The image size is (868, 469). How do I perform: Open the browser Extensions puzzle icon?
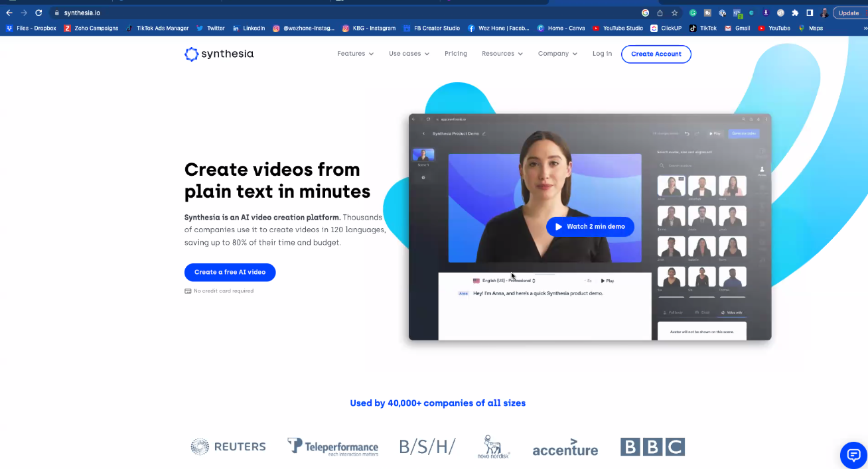coord(795,13)
